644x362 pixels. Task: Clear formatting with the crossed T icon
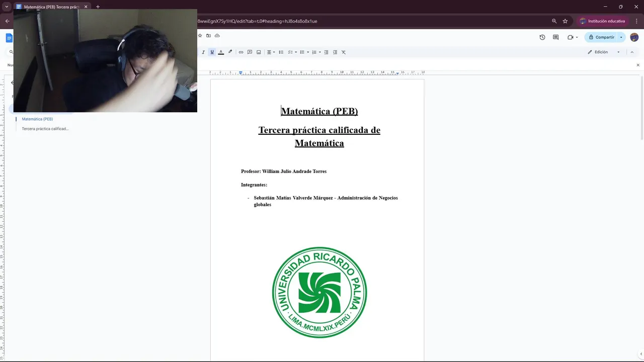344,52
